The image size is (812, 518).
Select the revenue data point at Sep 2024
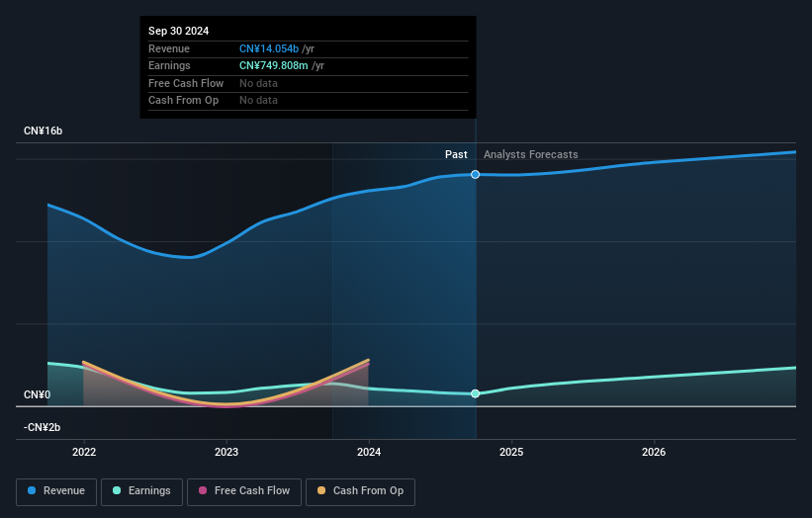tap(475, 174)
